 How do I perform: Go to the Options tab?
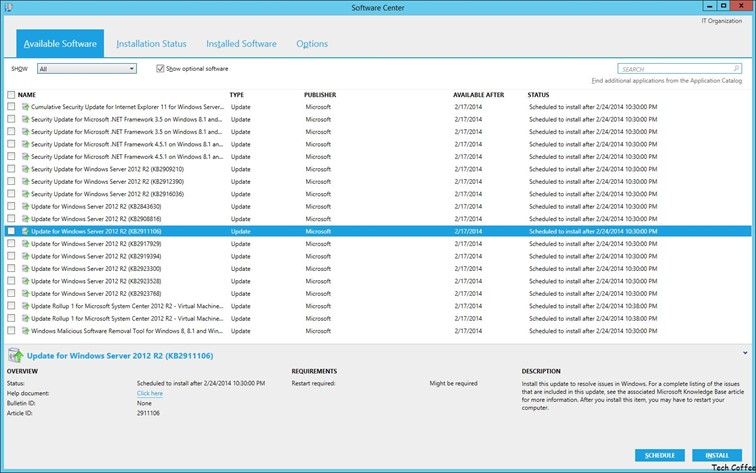(x=312, y=43)
